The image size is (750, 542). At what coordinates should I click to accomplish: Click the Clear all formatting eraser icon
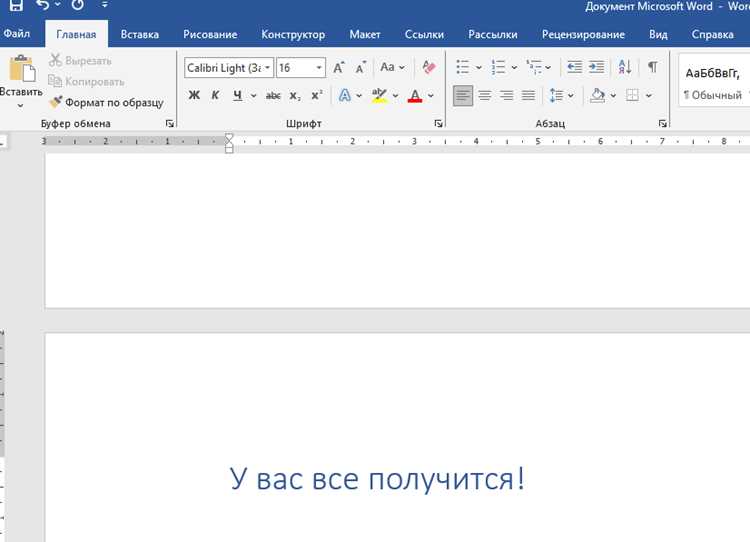point(429,67)
